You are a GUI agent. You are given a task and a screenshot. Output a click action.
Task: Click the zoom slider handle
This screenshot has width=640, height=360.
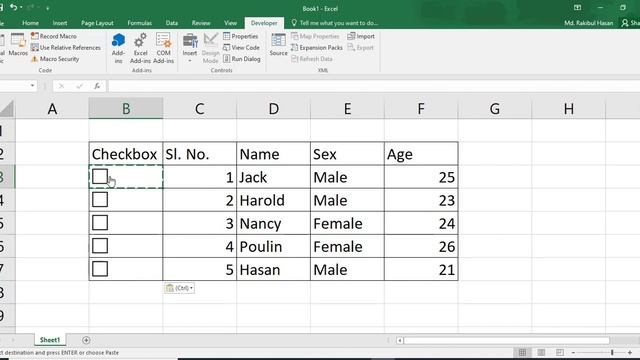point(612,352)
